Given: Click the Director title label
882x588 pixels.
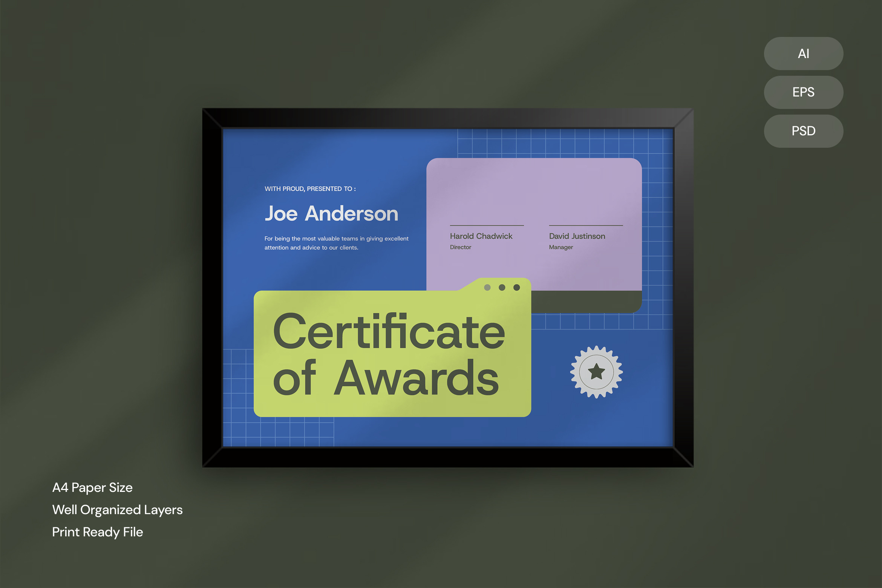Looking at the screenshot, I should click(x=460, y=247).
